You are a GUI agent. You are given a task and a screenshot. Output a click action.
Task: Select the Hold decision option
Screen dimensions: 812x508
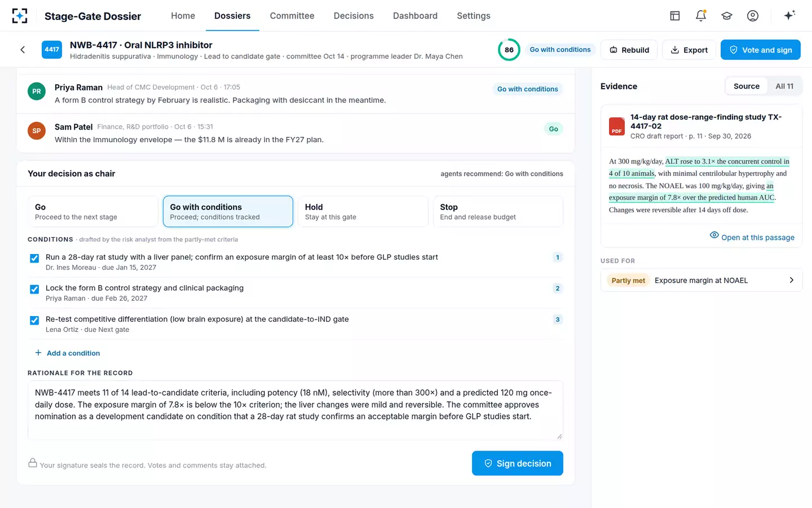point(363,212)
